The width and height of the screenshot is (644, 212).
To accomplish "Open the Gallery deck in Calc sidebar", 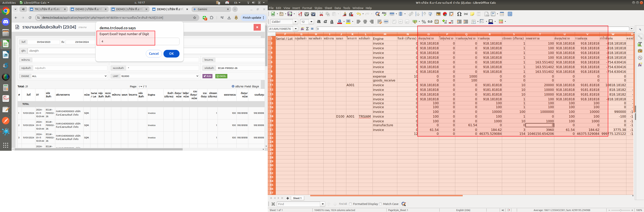I will (640, 51).
